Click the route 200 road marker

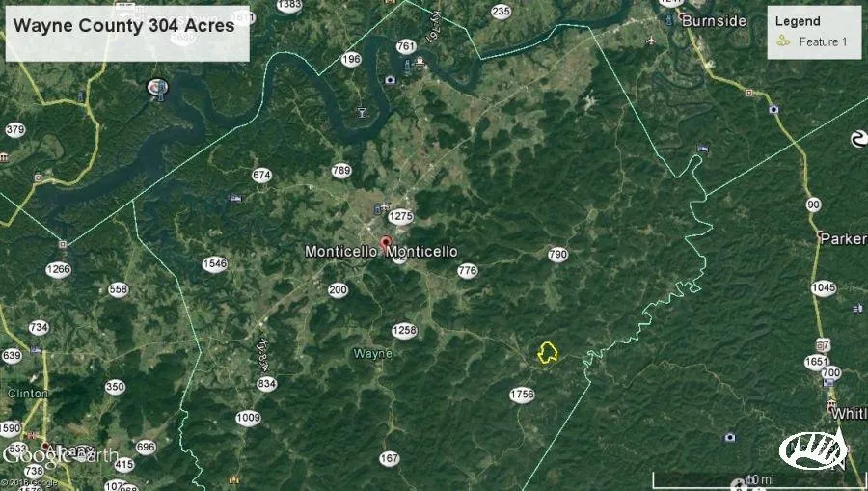[x=338, y=290]
